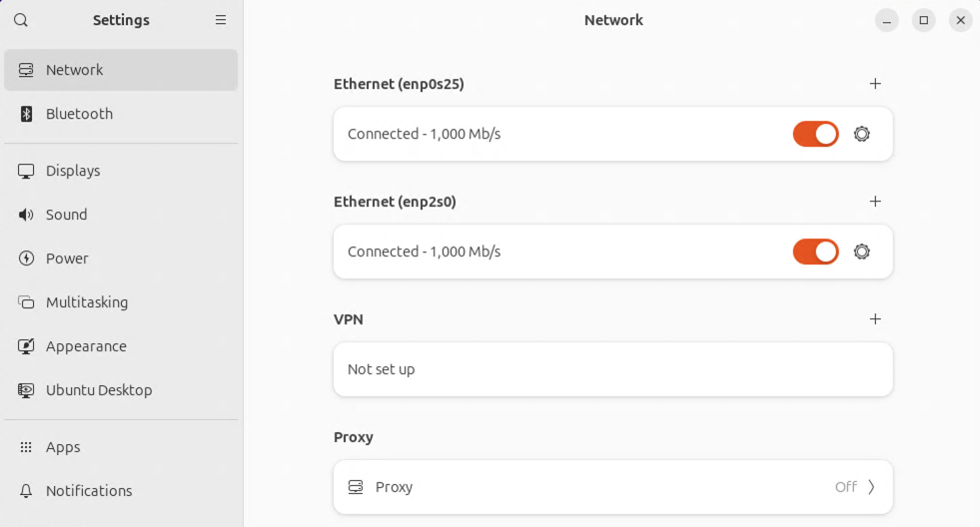Expand the Proxy settings chevron
Screen dimensions: 980x527
(871, 487)
